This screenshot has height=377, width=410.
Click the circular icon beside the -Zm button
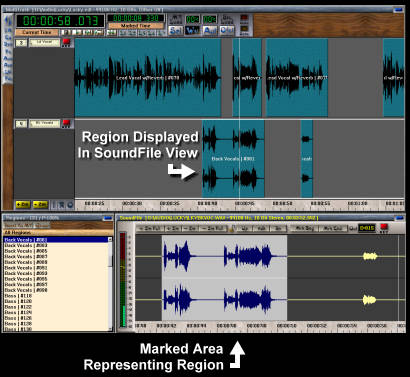[x=70, y=204]
